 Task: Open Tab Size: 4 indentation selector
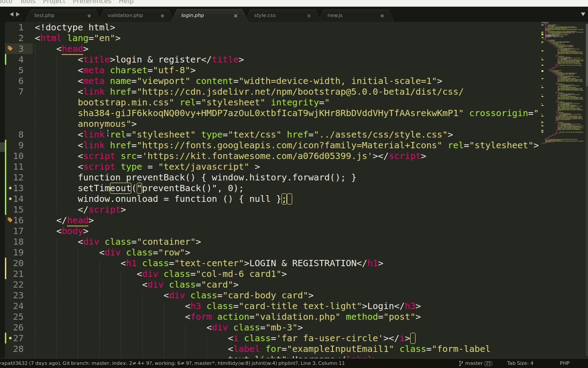point(520,363)
